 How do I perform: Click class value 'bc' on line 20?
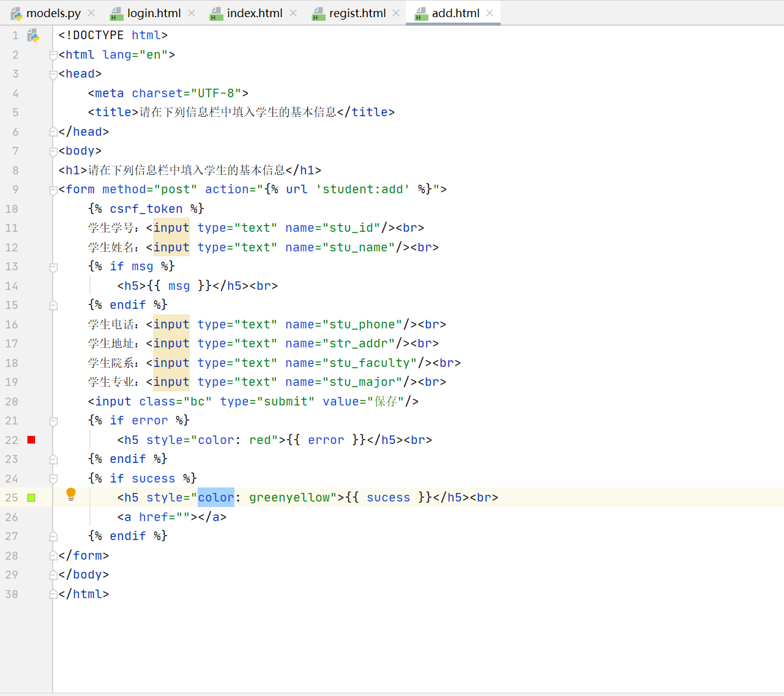(x=198, y=402)
